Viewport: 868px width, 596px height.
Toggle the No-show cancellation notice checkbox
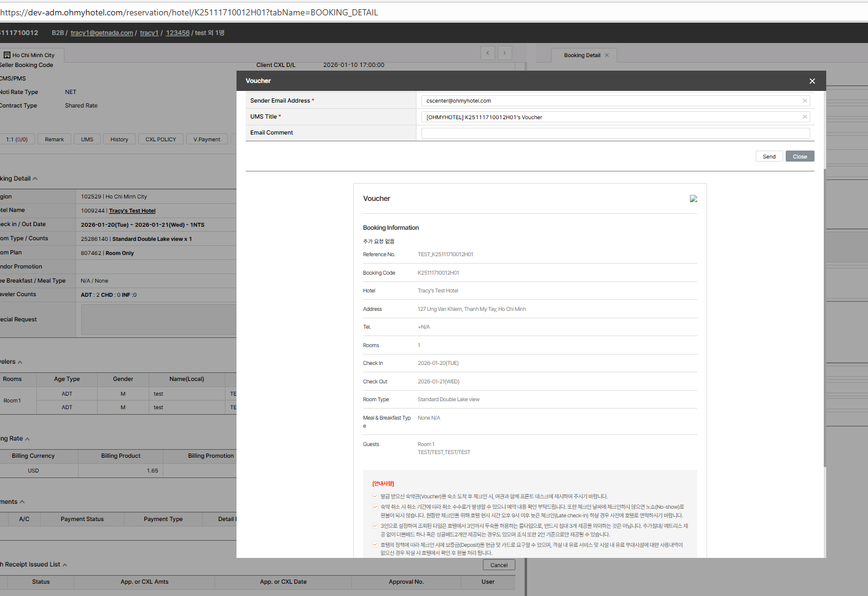(x=375, y=507)
